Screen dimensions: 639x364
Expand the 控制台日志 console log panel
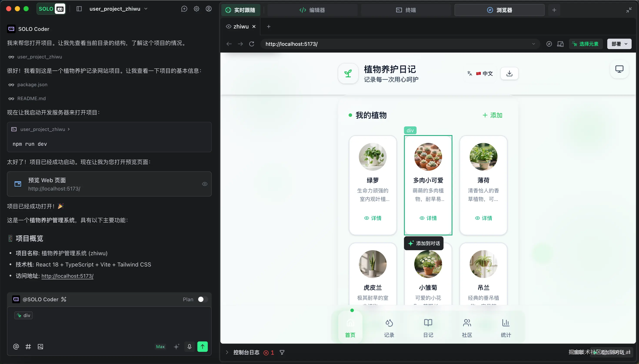(x=227, y=352)
